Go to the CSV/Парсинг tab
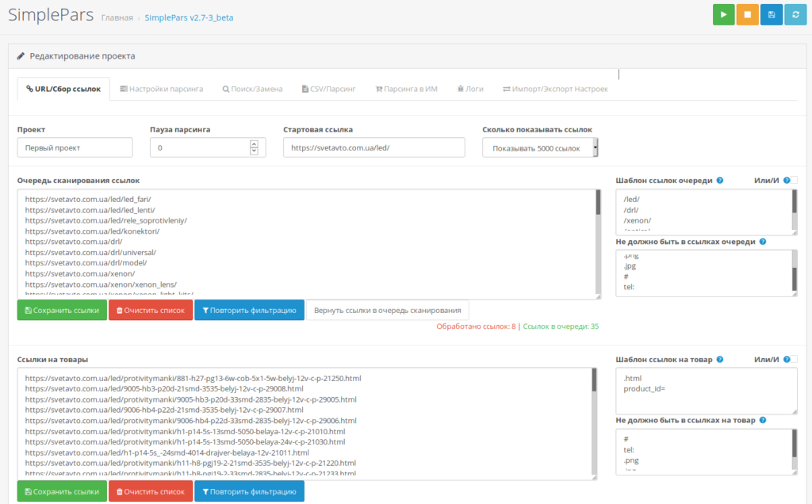Image resolution: width=812 pixels, height=504 pixels. click(x=329, y=89)
